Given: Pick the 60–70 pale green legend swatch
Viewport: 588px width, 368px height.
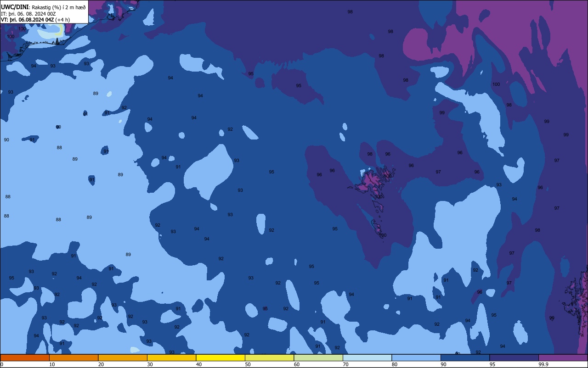Looking at the screenshot, I should coord(318,357).
